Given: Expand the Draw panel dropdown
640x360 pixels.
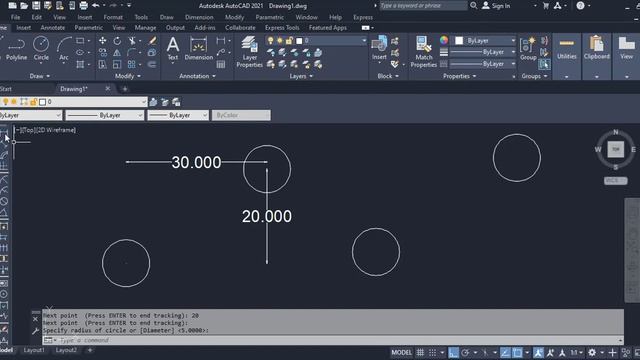Looking at the screenshot, I should pos(40,76).
